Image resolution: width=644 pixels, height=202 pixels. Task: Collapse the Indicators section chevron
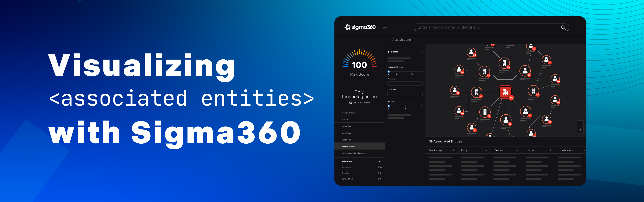point(380,162)
